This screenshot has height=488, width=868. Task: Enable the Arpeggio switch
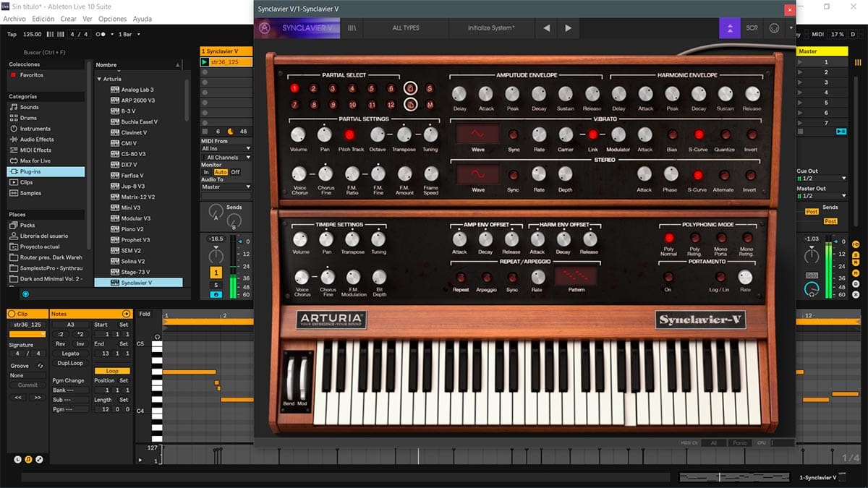tap(487, 277)
